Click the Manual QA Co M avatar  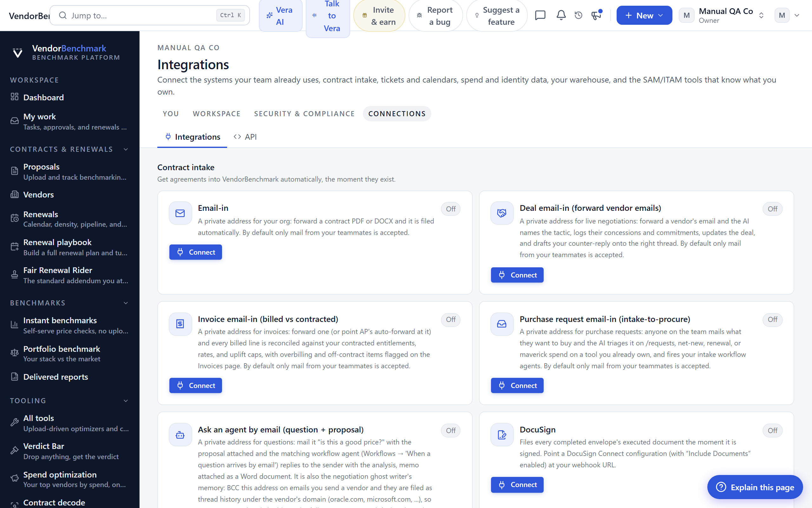pyautogui.click(x=686, y=16)
